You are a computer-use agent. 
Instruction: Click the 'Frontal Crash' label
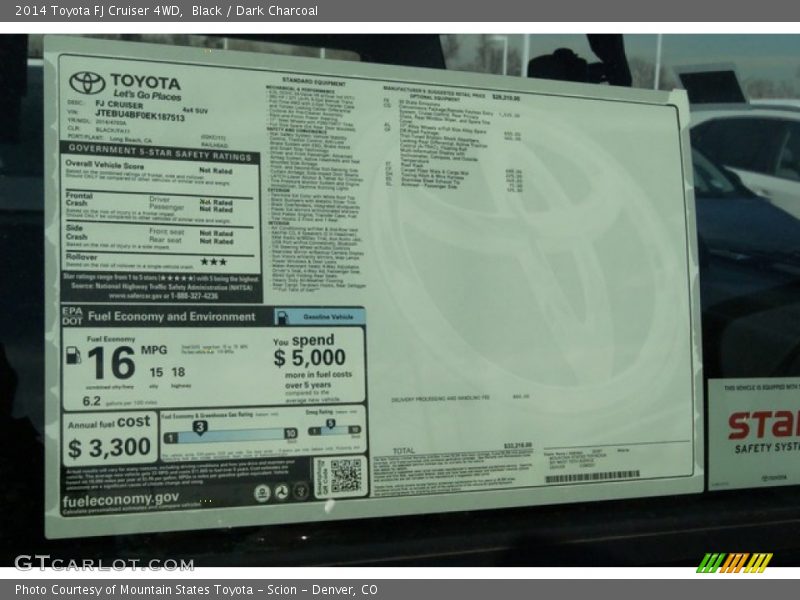(x=79, y=199)
